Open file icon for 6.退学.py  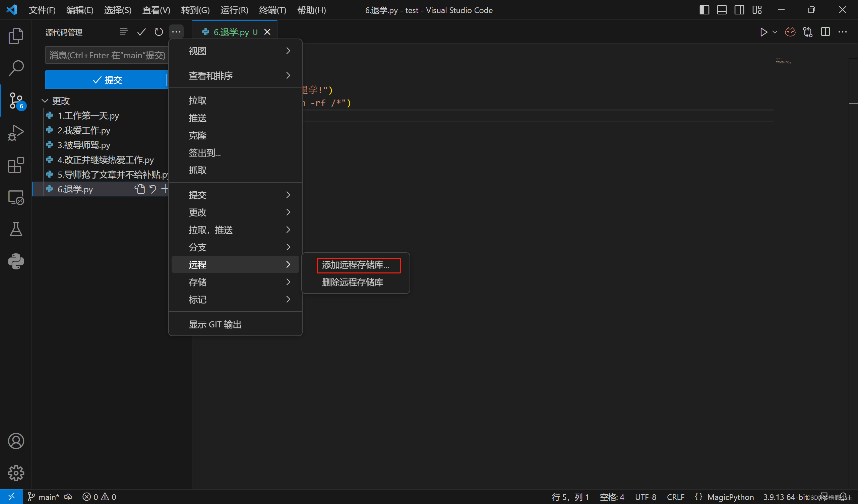[x=140, y=189]
